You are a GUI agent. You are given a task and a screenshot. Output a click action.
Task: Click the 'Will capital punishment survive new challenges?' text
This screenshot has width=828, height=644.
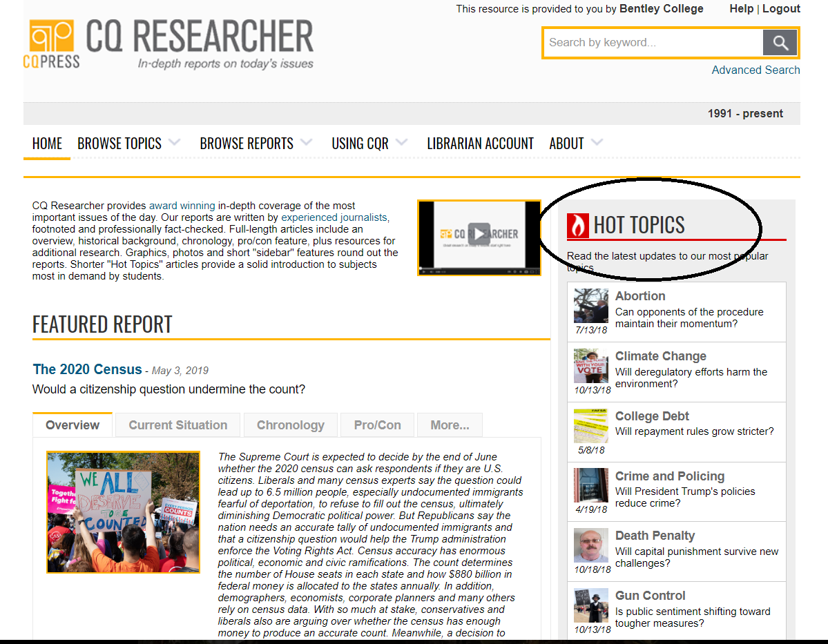coord(697,558)
